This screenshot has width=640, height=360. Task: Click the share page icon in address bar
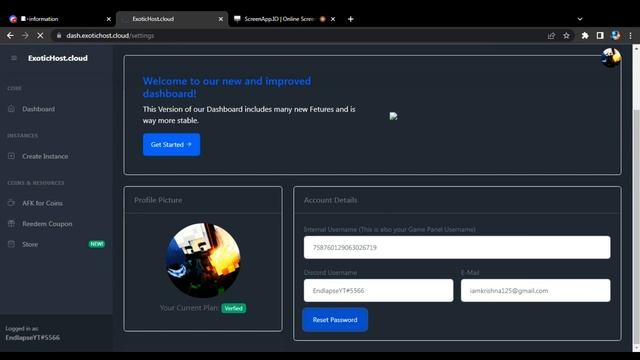point(551,36)
